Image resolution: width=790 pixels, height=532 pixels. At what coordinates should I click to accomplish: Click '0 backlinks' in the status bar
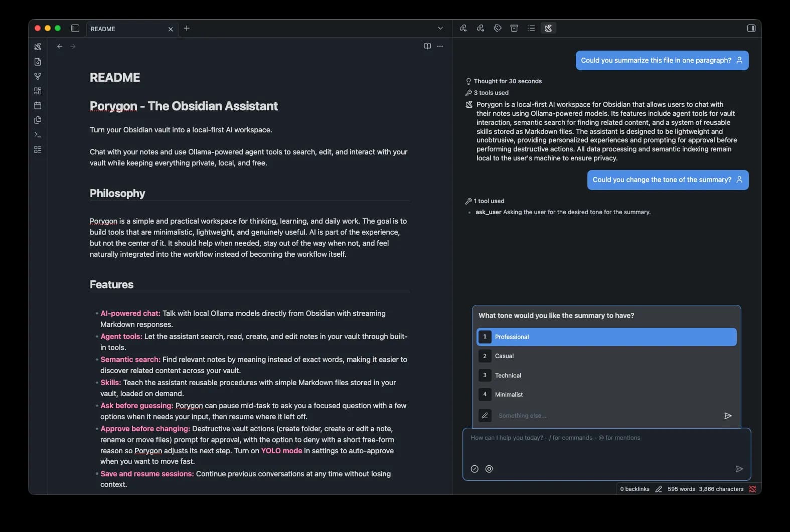(635, 489)
